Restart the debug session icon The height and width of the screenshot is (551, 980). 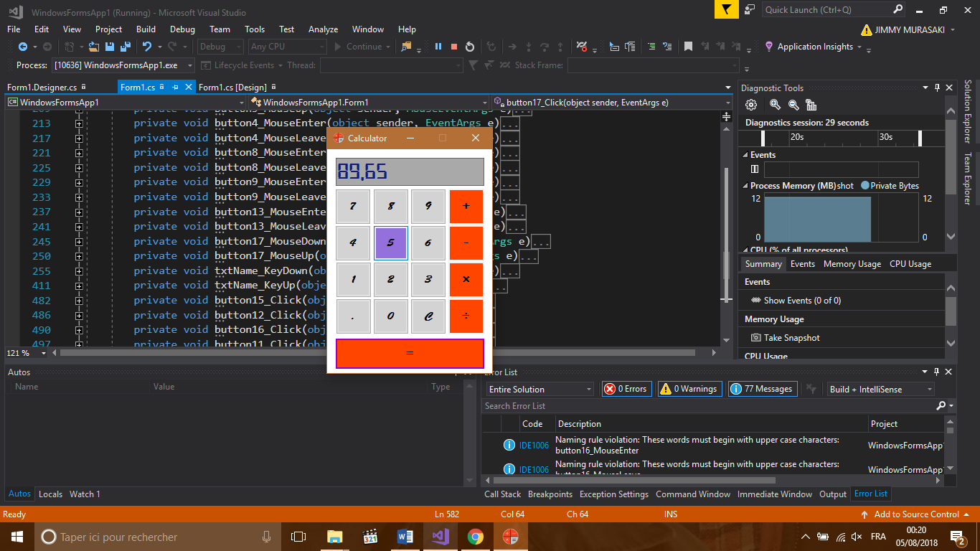pos(470,47)
